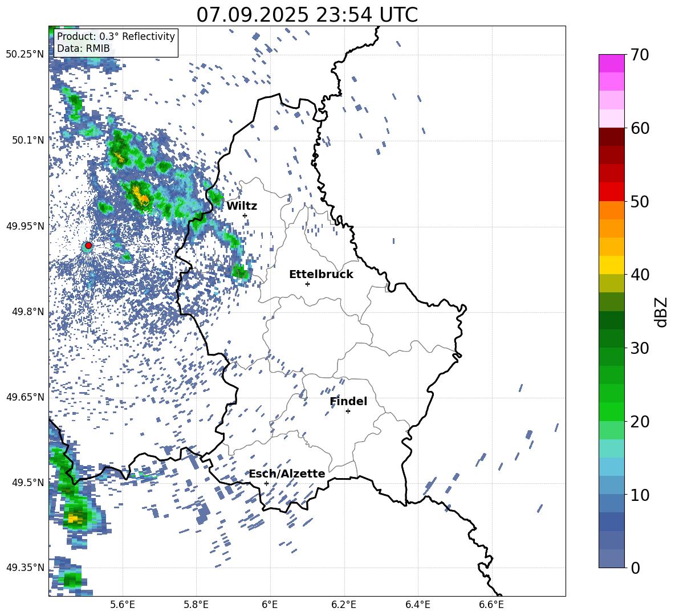Screen dimensions: 675x616
Task: Click colorbar tick value 60
Action: [x=640, y=128]
